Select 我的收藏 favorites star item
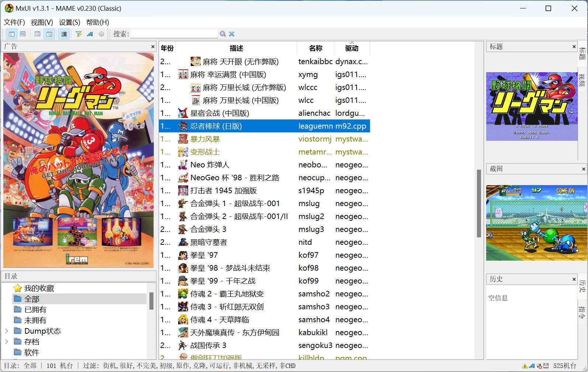Image resolution: width=588 pixels, height=372 pixels. tap(34, 288)
